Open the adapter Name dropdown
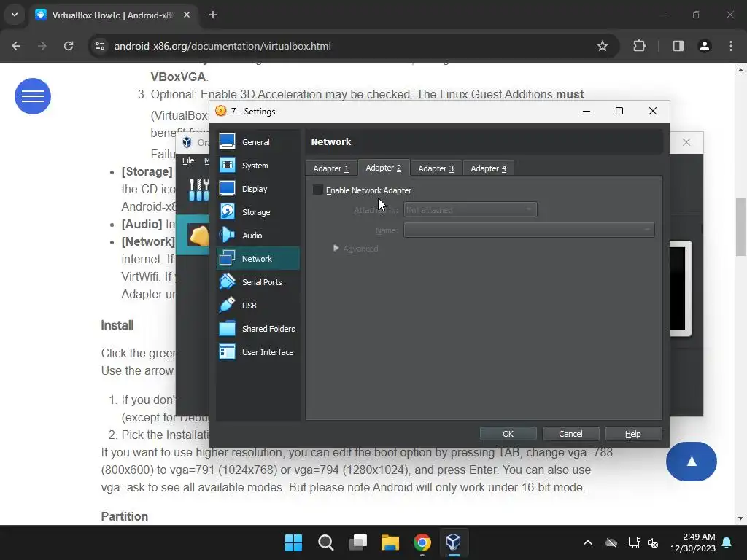Screen dimensions: 747x560 [x=529, y=230]
